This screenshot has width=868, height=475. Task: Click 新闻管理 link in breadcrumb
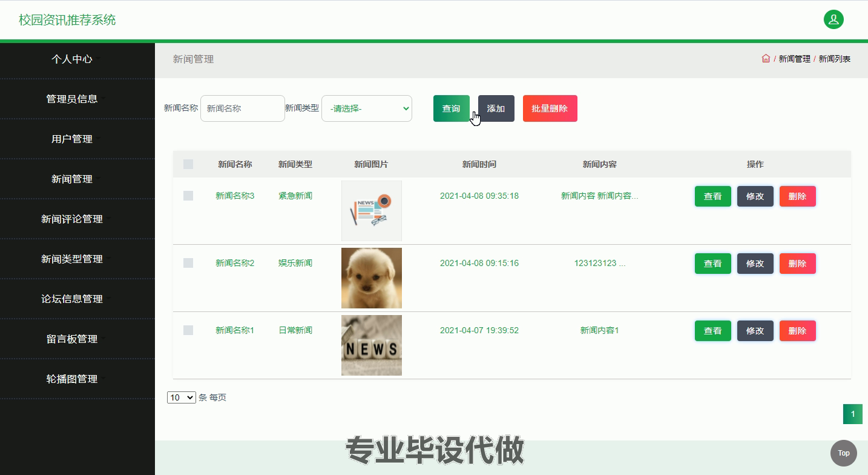click(x=794, y=59)
